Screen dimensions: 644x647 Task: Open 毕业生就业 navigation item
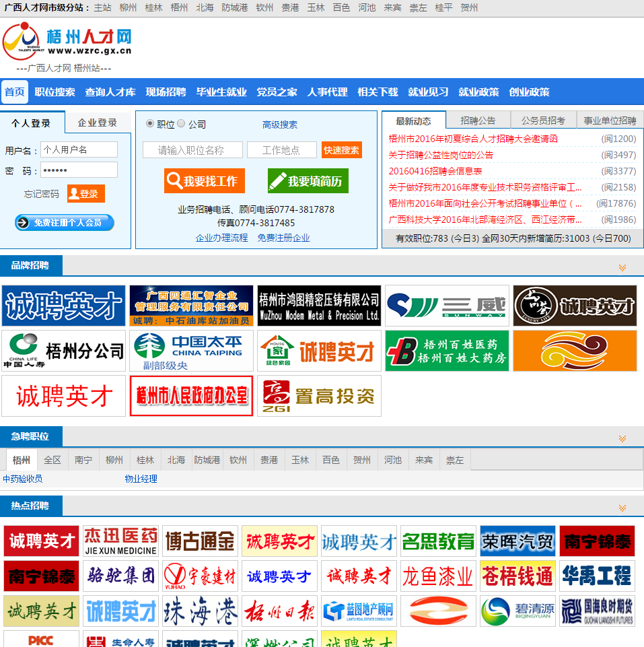tap(221, 92)
